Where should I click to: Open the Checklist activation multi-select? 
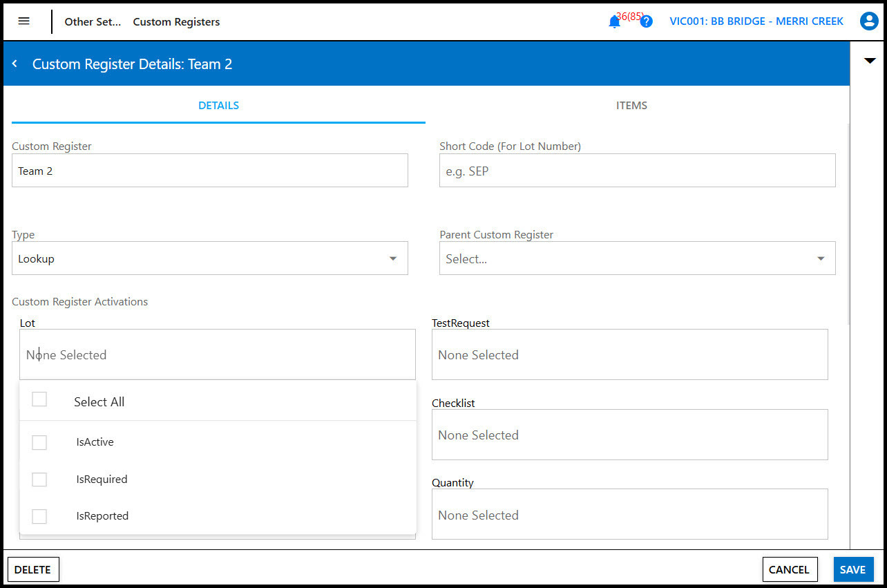click(x=630, y=435)
